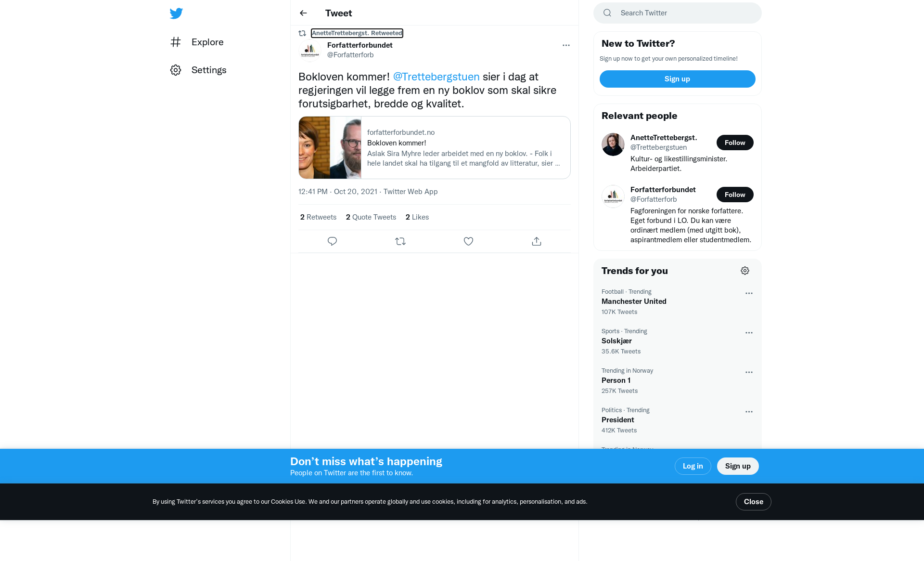
Task: Open the Manchester United trend
Action: (678, 301)
